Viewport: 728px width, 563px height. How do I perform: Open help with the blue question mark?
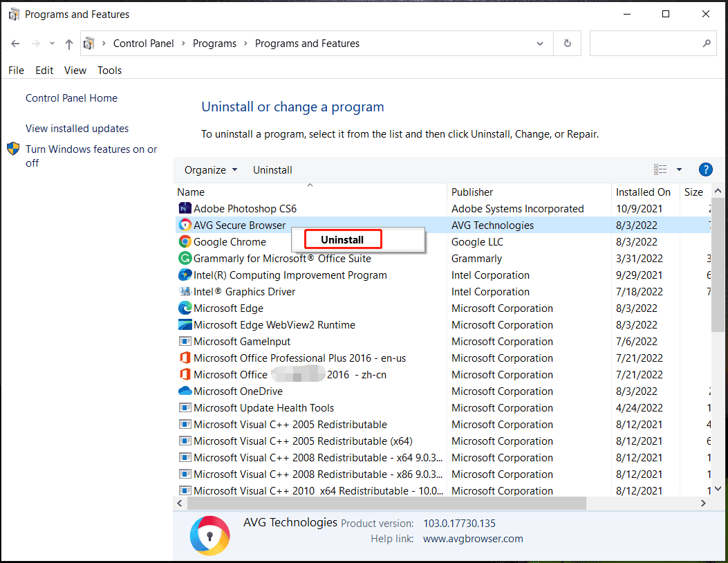click(705, 169)
